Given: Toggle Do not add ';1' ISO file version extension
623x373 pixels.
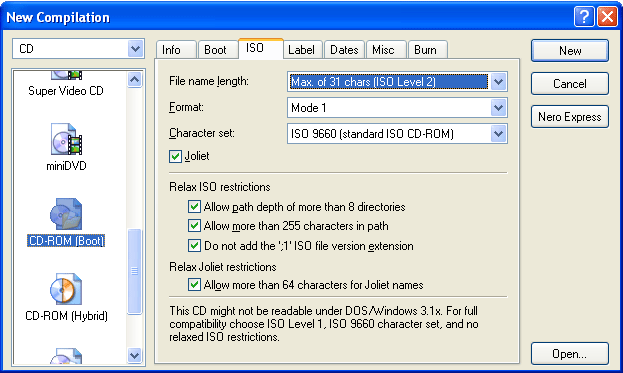Looking at the screenshot, I should pyautogui.click(x=194, y=245).
